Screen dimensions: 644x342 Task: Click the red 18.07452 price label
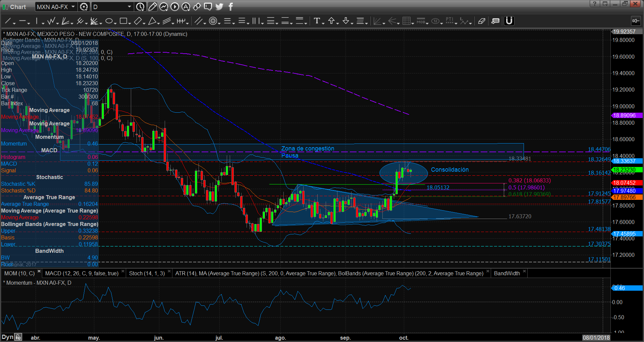point(627,183)
